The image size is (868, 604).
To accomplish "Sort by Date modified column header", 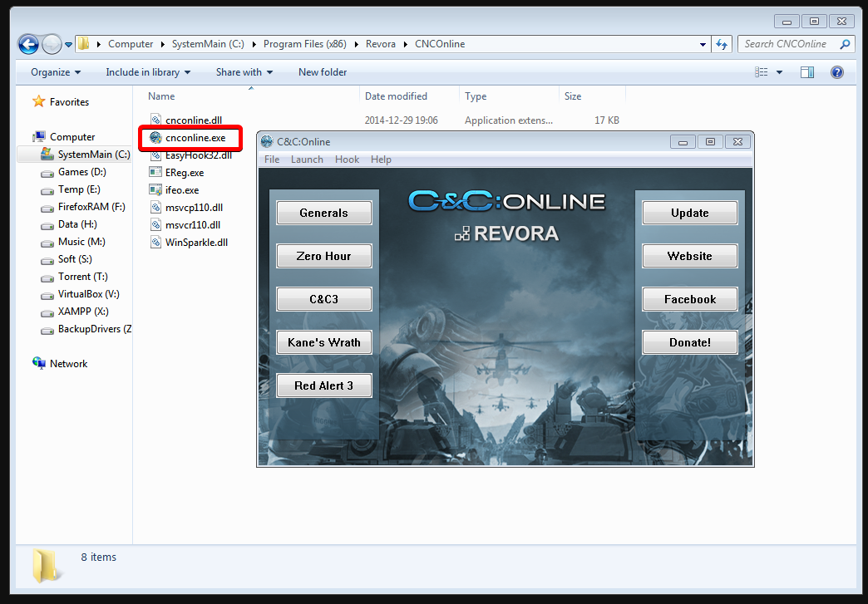I will [396, 96].
